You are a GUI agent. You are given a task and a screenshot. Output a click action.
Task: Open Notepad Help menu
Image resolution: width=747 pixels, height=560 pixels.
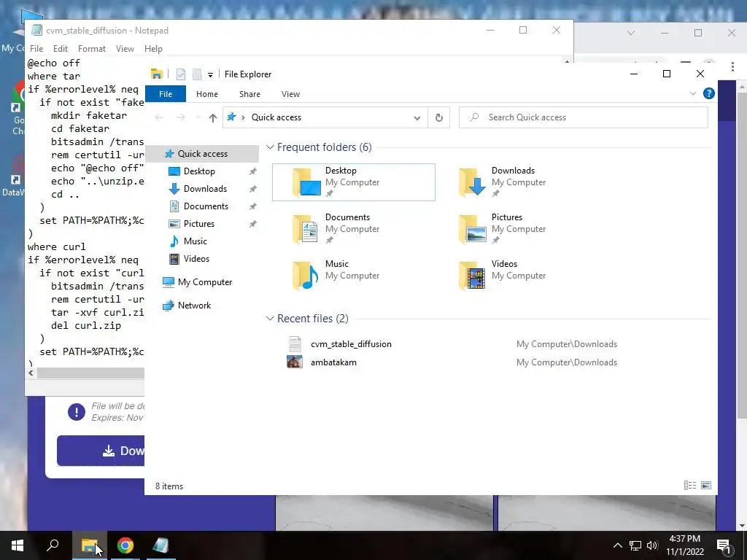pyautogui.click(x=153, y=49)
